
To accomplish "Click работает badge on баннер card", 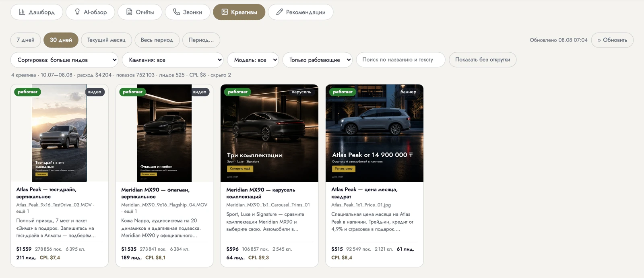I will [343, 92].
